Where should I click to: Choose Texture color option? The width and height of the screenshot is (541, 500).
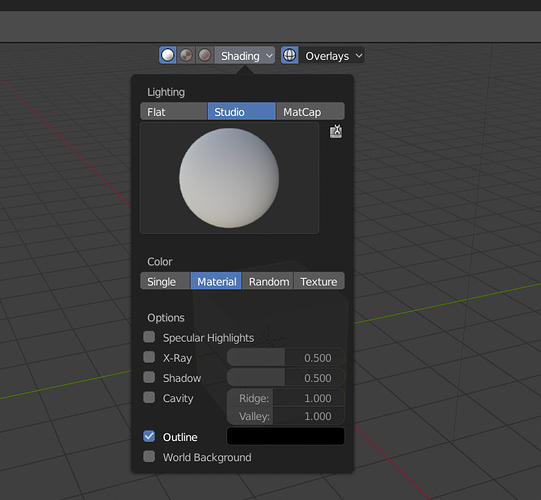(x=319, y=281)
